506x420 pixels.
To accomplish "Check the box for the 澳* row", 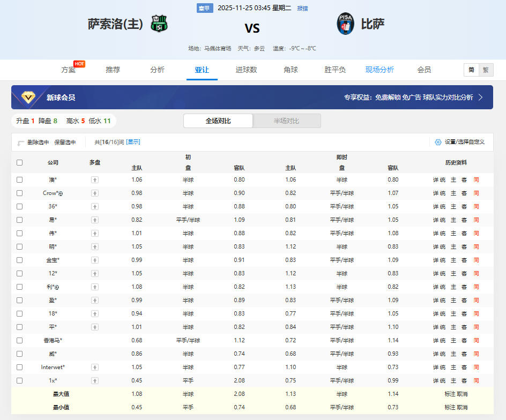I will click(20, 180).
